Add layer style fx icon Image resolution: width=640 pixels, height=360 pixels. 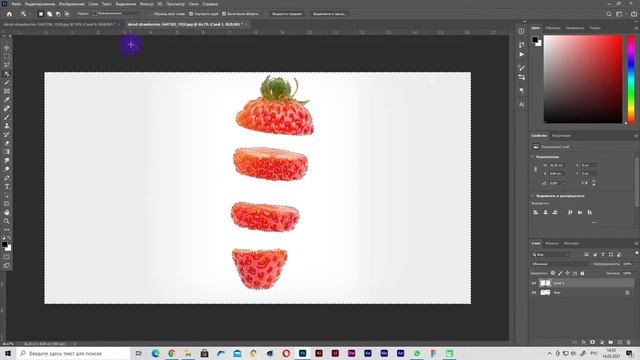point(584,342)
